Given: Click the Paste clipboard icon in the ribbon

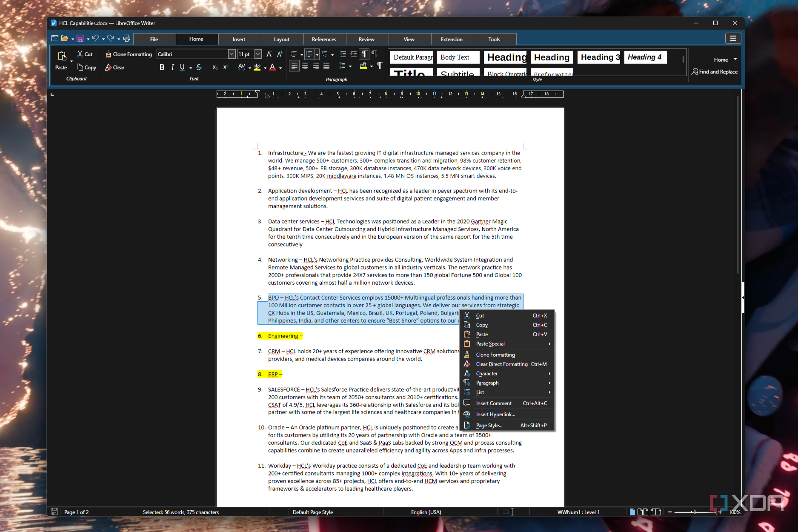Looking at the screenshot, I should click(62, 56).
